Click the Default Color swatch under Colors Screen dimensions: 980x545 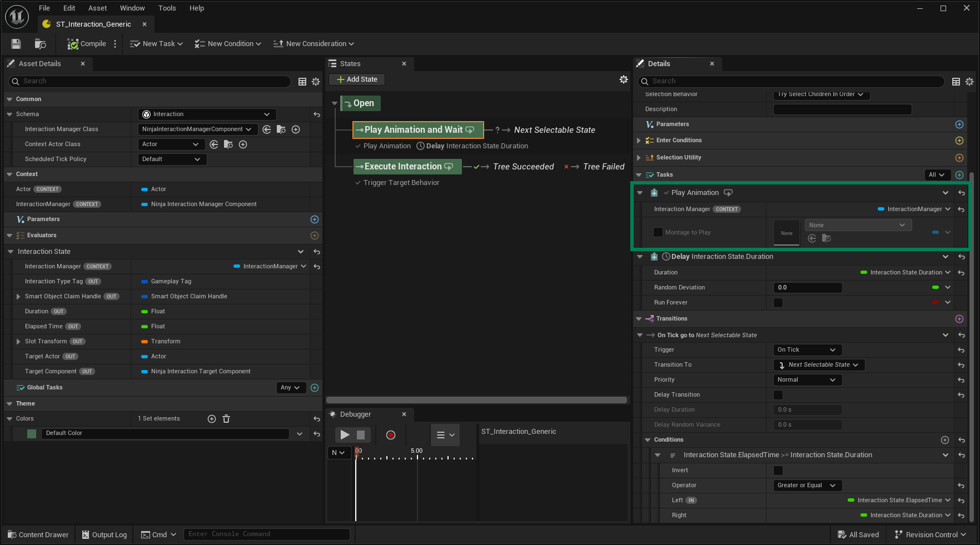click(x=31, y=433)
